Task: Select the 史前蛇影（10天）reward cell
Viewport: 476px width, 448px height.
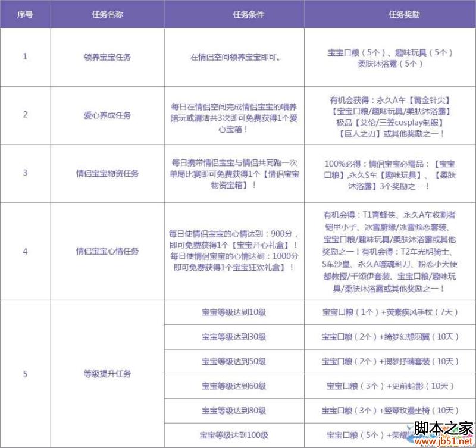Action: point(390,386)
